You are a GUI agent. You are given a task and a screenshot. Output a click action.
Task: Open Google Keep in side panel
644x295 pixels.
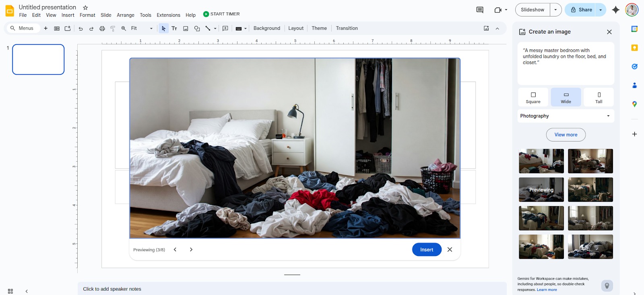point(634,48)
